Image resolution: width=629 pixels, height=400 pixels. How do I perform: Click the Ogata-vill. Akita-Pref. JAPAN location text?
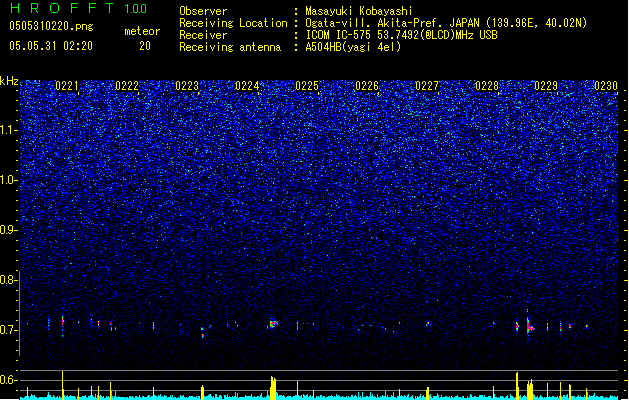tap(446, 23)
